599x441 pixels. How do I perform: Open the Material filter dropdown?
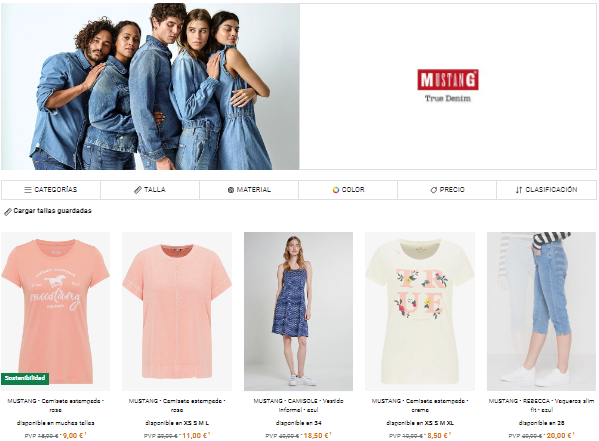[249, 190]
